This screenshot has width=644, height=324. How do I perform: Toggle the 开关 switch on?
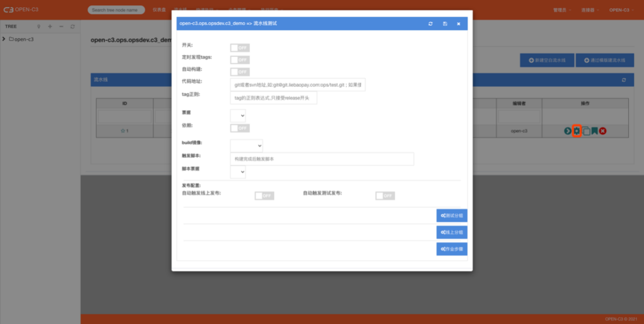[x=240, y=48]
